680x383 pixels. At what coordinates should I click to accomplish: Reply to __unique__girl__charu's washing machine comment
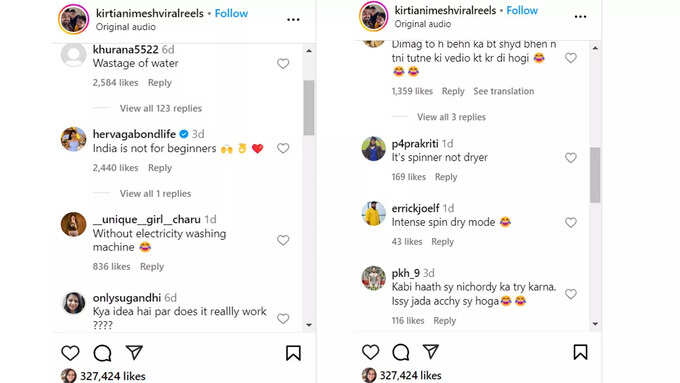point(152,266)
